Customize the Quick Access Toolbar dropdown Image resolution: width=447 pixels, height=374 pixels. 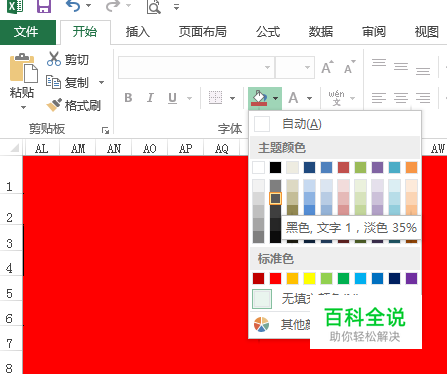tap(177, 6)
